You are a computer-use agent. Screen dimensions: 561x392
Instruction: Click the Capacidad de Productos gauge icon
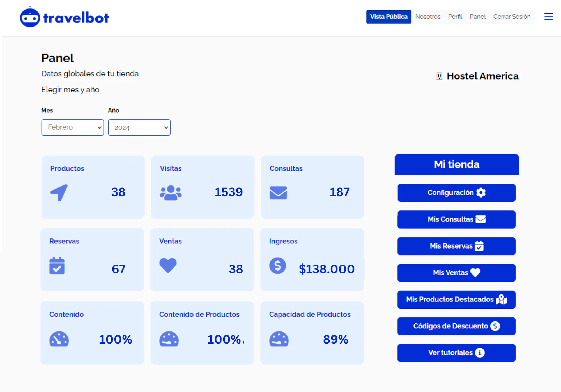[x=279, y=339]
